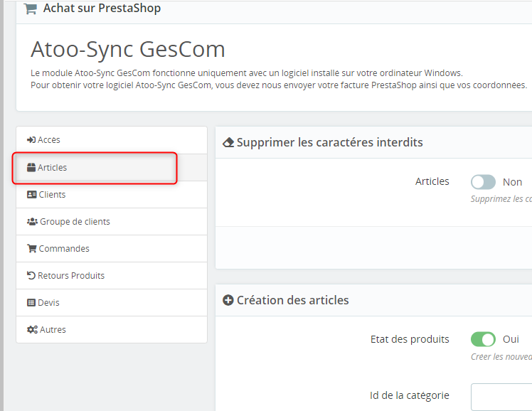Viewport: 532px width, 411px height.
Task: Disable the Etat des produits switch
Action: click(483, 339)
